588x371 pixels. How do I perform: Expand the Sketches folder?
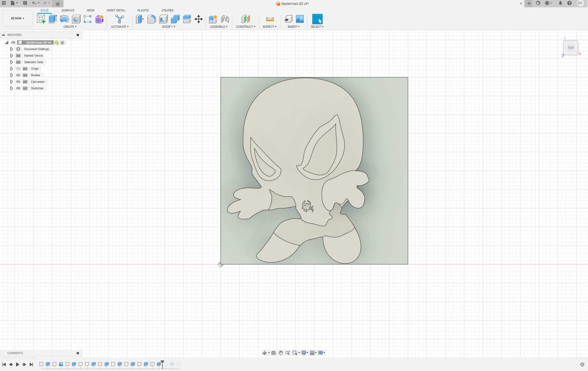[x=11, y=88]
